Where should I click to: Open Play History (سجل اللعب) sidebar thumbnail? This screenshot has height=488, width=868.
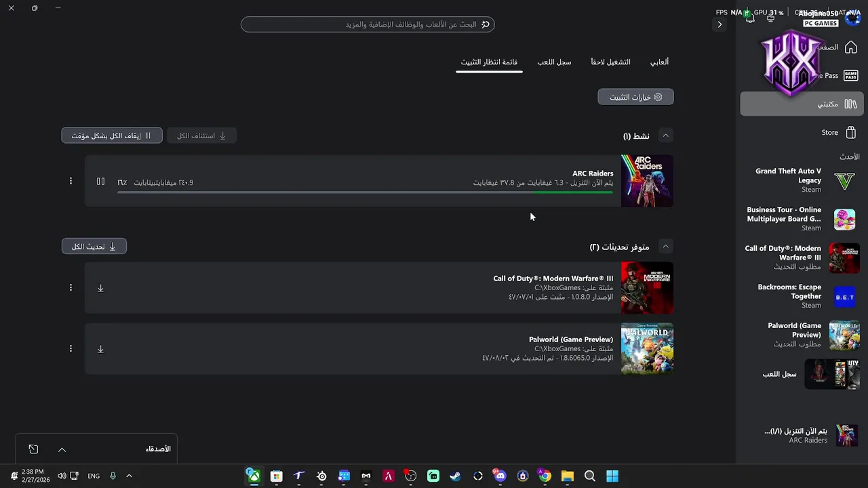(832, 374)
